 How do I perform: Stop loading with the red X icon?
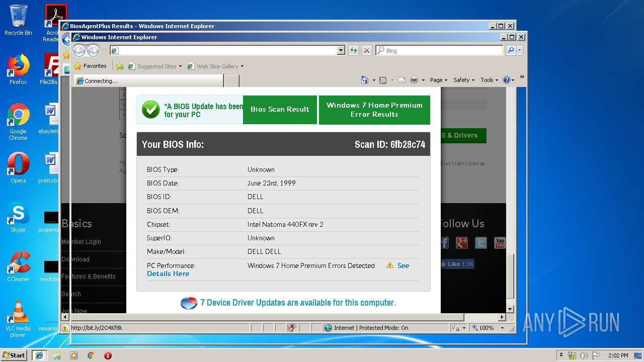[x=367, y=50]
